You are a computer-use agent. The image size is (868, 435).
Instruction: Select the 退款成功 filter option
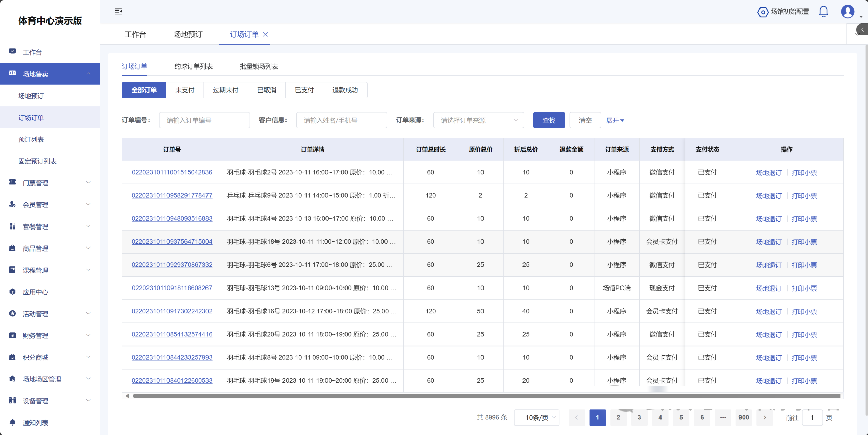tap(345, 90)
